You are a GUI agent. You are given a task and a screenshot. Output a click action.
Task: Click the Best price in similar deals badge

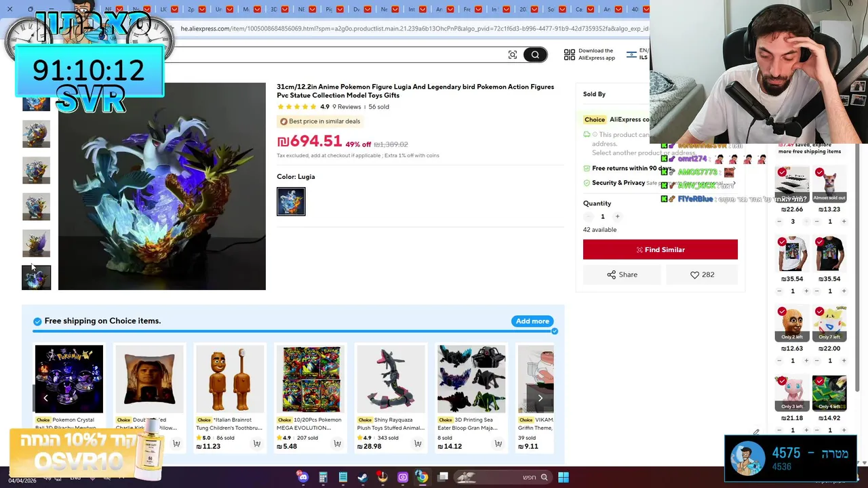click(320, 121)
